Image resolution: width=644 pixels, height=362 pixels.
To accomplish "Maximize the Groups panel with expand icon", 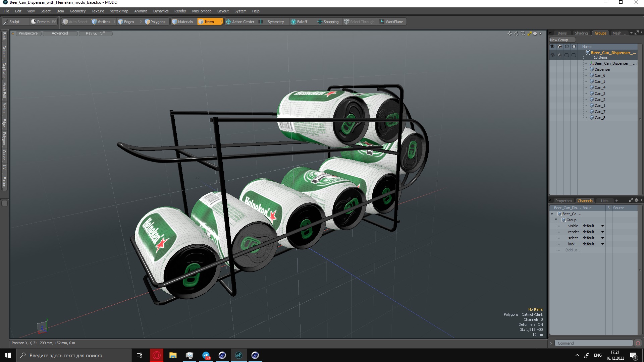I will 636,33.
